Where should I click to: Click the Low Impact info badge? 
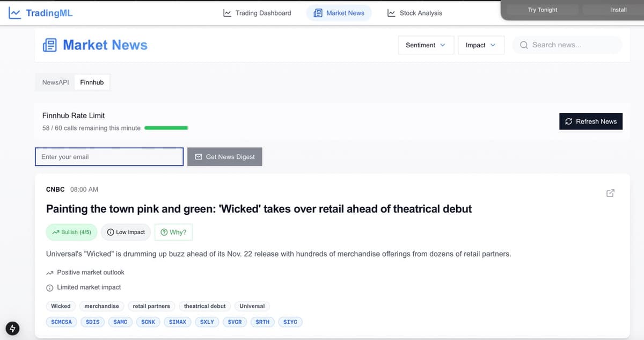pyautogui.click(x=126, y=232)
